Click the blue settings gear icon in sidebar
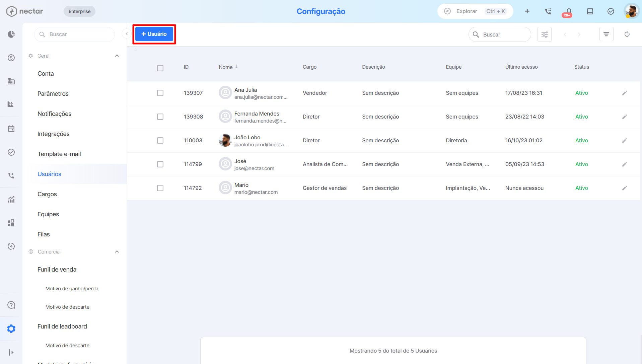 coord(11,329)
